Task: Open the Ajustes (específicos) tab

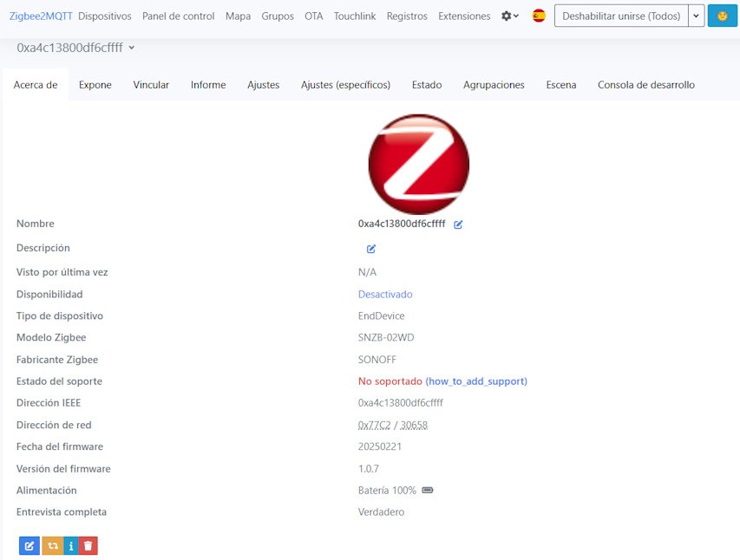Action: (345, 85)
